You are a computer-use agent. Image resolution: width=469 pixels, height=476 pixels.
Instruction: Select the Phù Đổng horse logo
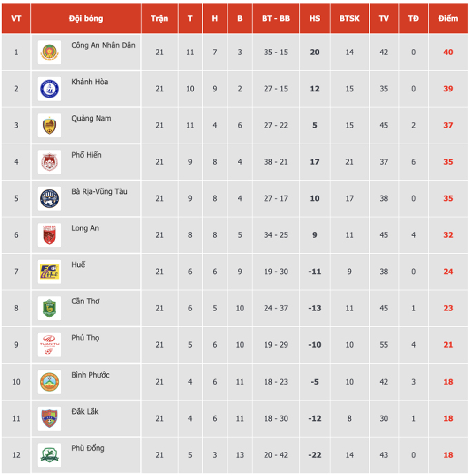50,455
